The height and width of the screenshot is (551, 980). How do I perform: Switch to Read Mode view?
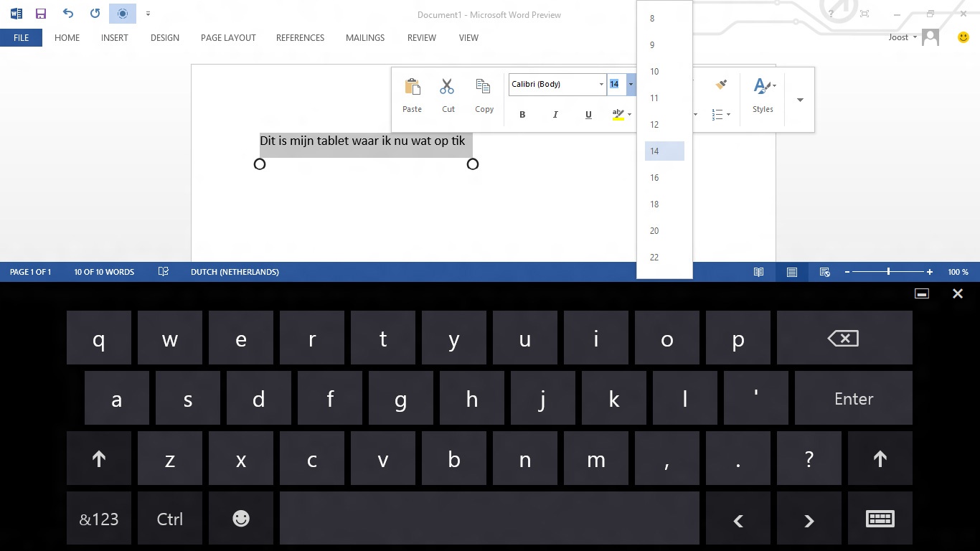[x=758, y=272]
